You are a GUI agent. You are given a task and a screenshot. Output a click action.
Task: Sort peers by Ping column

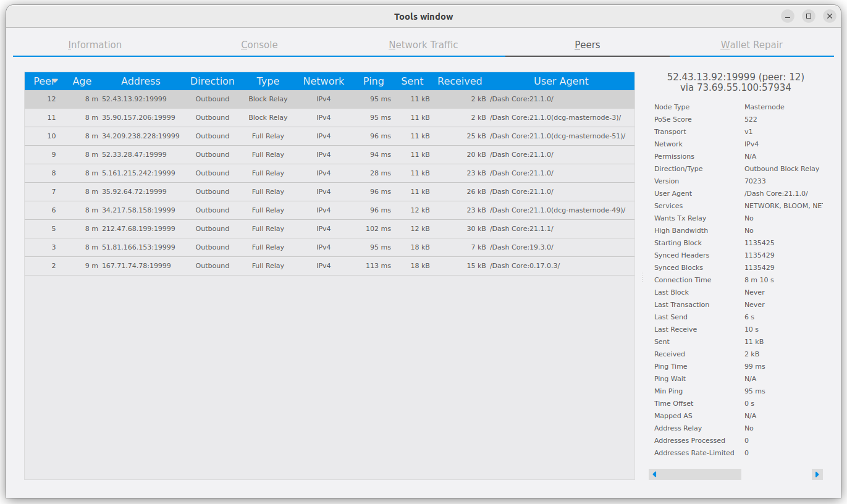tap(373, 81)
